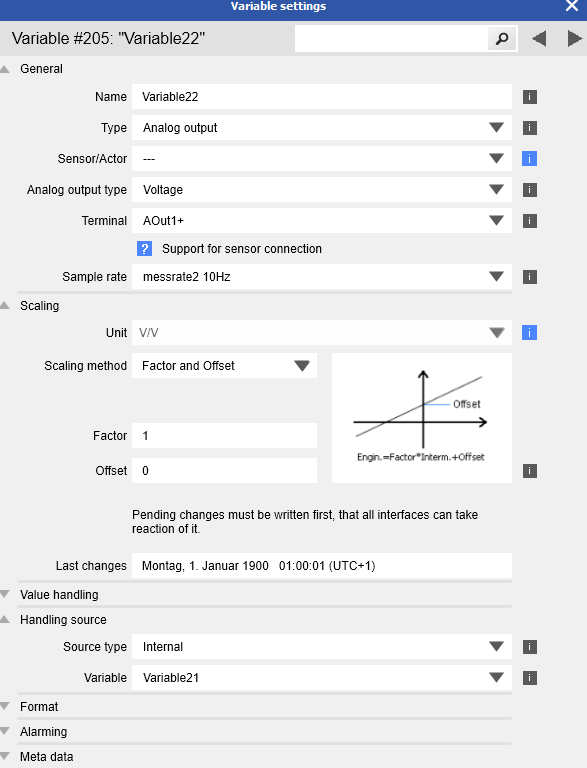Open info icon for Name field
587x768 pixels.
tap(530, 97)
